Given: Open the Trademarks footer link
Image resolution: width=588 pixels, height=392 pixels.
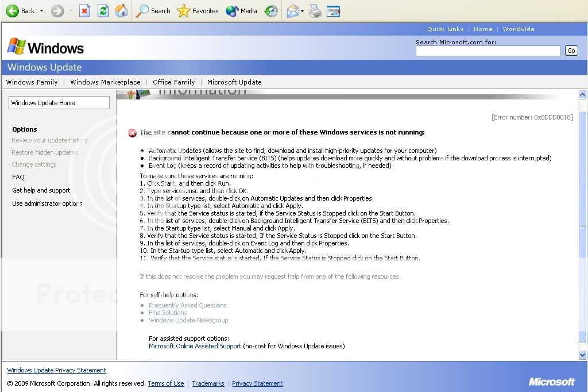Looking at the screenshot, I should [x=208, y=383].
